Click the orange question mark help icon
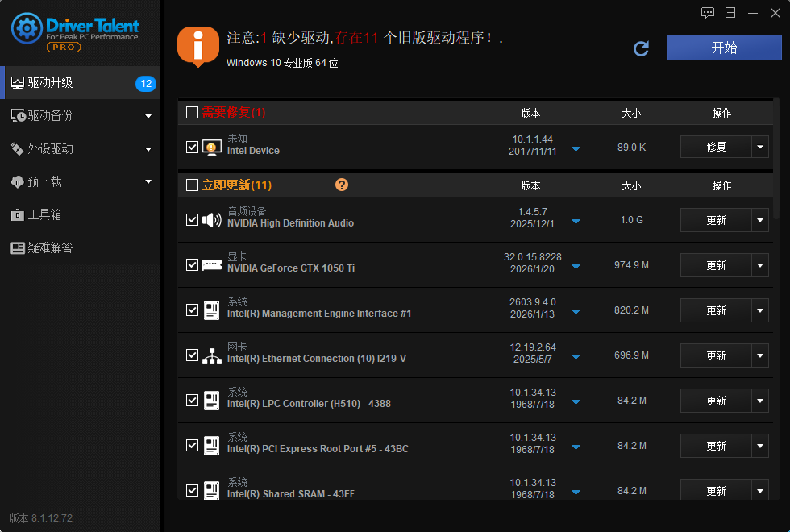The image size is (790, 532). pyautogui.click(x=342, y=185)
